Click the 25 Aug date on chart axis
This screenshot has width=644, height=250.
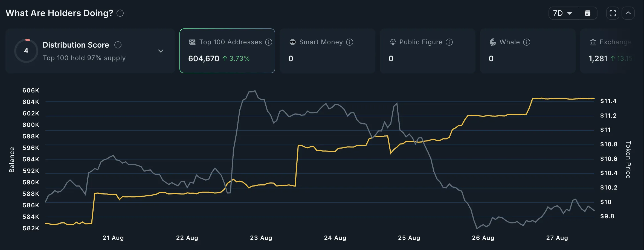tap(409, 238)
